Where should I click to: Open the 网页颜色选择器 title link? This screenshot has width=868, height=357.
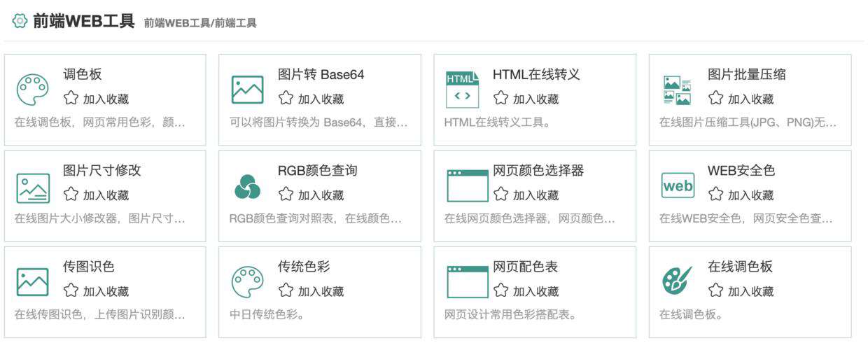point(538,171)
